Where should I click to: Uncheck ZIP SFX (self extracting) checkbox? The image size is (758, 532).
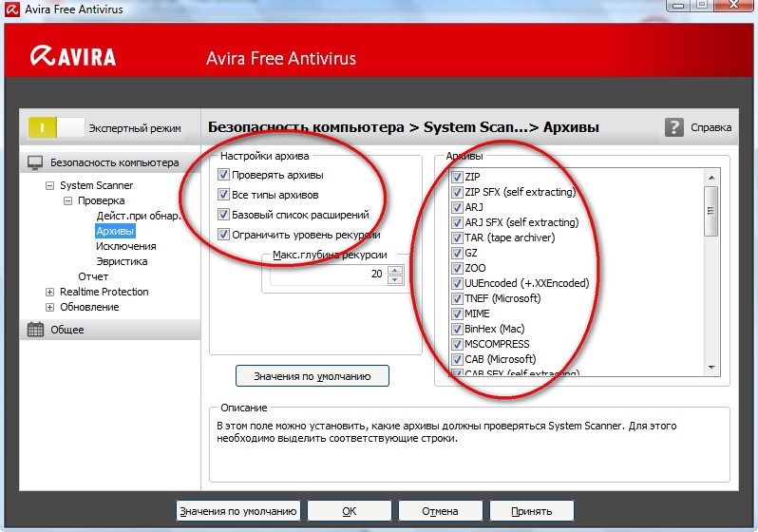[456, 192]
